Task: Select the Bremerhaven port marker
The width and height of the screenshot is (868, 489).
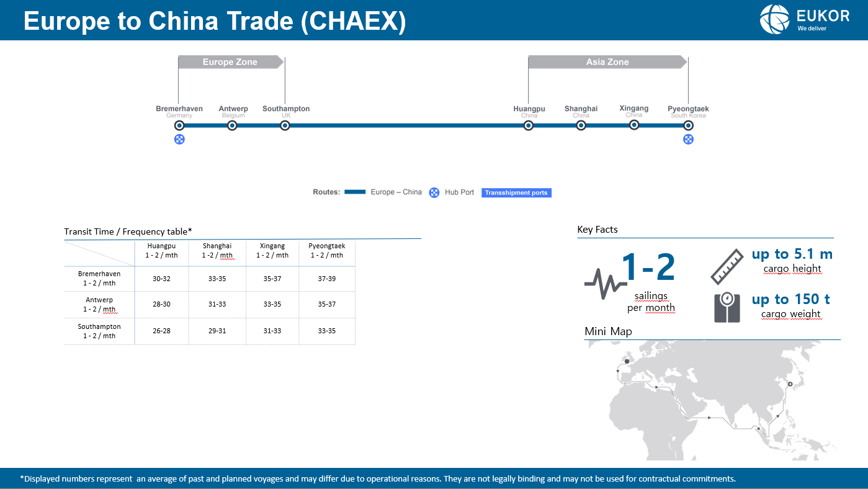Action: coord(179,125)
